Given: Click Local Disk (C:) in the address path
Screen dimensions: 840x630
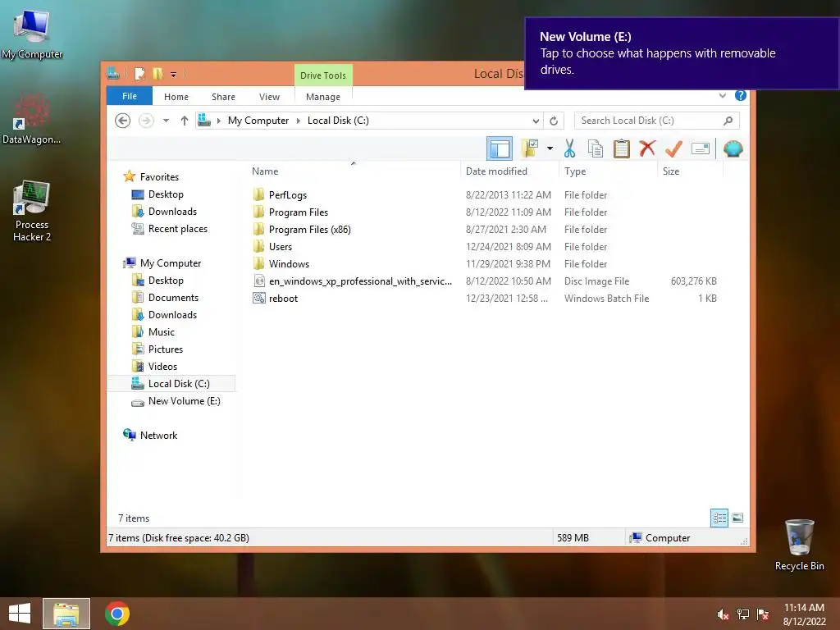Looking at the screenshot, I should pos(338,121).
